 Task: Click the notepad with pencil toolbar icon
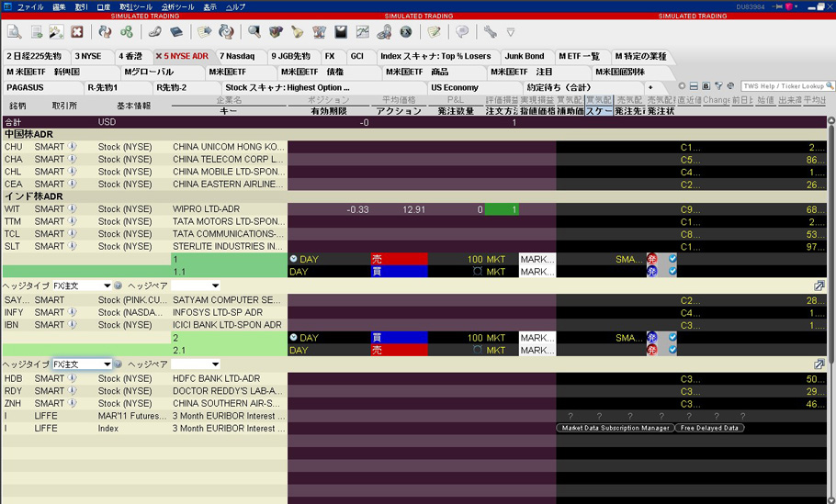coord(434,32)
